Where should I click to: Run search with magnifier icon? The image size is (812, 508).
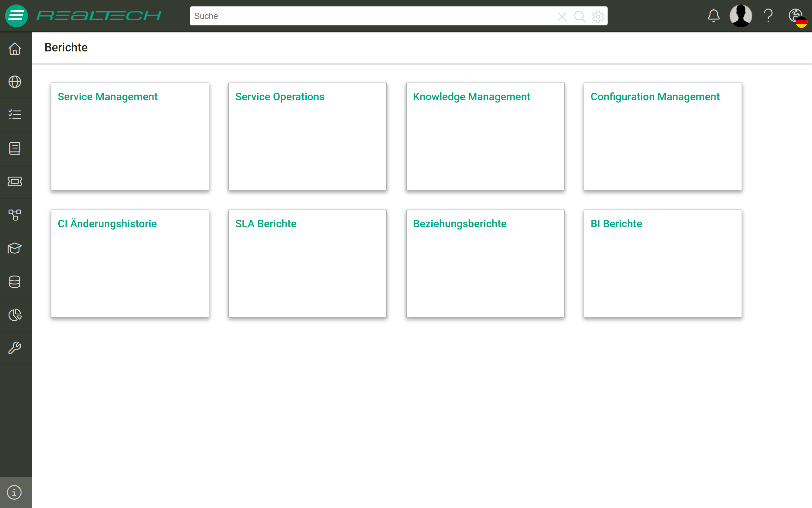pos(580,16)
